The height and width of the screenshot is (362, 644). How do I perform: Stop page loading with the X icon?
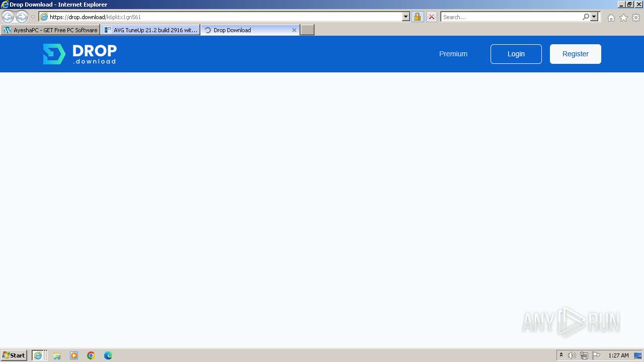(x=432, y=17)
